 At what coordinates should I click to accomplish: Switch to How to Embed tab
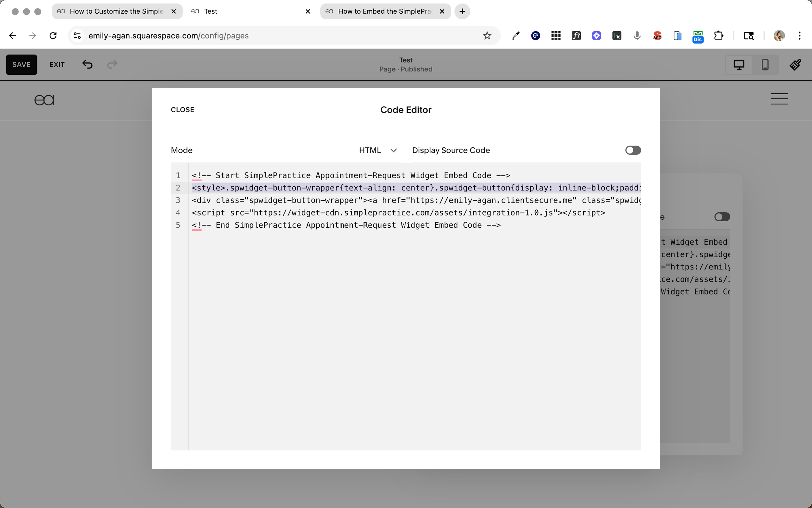tap(384, 11)
